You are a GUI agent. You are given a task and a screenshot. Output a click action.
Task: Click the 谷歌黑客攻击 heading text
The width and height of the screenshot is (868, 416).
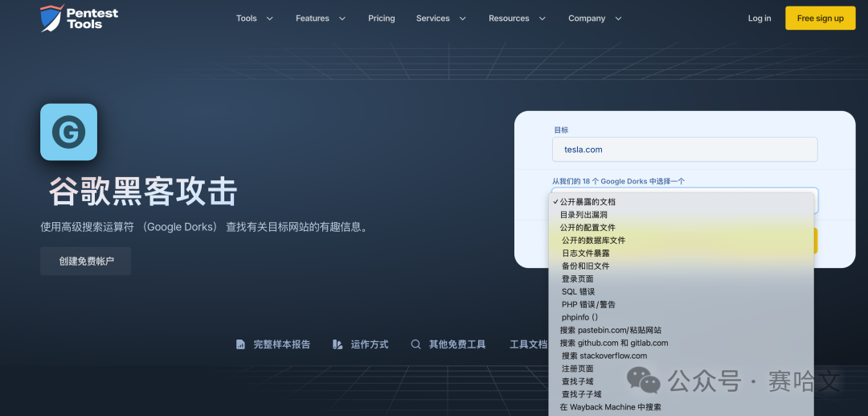[143, 192]
